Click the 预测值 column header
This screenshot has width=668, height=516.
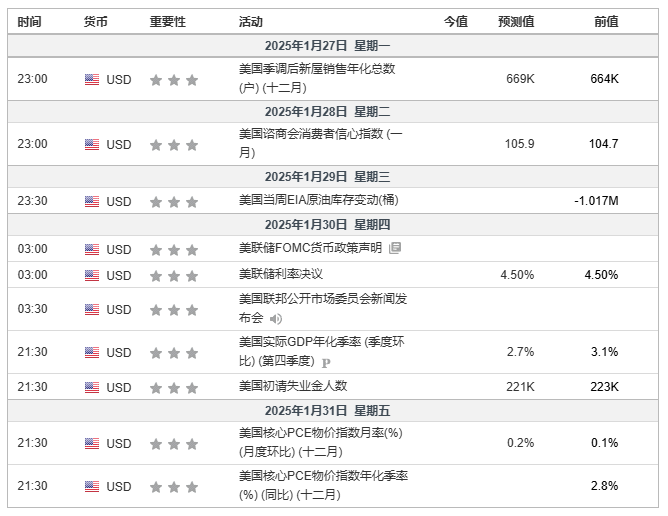516,22
